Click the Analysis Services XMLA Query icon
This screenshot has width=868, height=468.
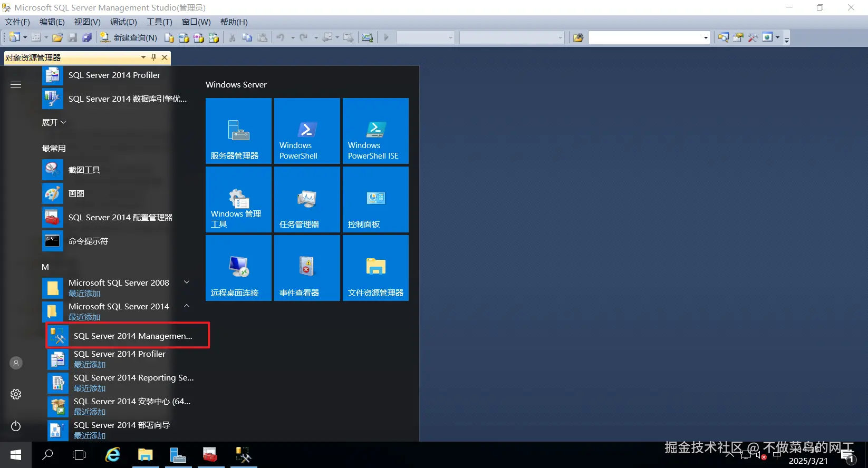tap(214, 37)
